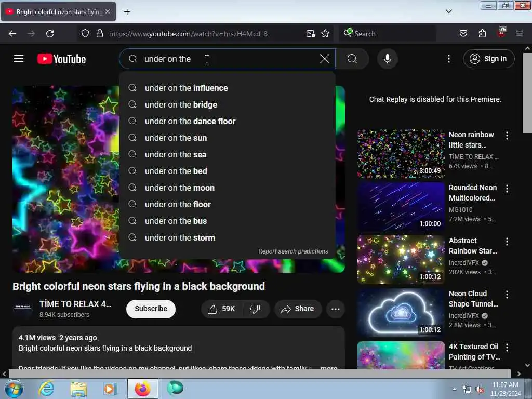The width and height of the screenshot is (532, 399).
Task: Select suggestion under on the bridge
Action: [x=228, y=104]
